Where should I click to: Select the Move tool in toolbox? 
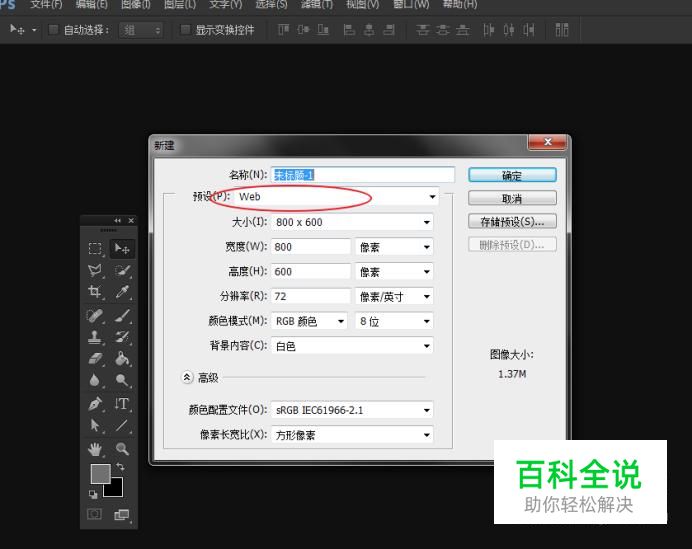(122, 248)
